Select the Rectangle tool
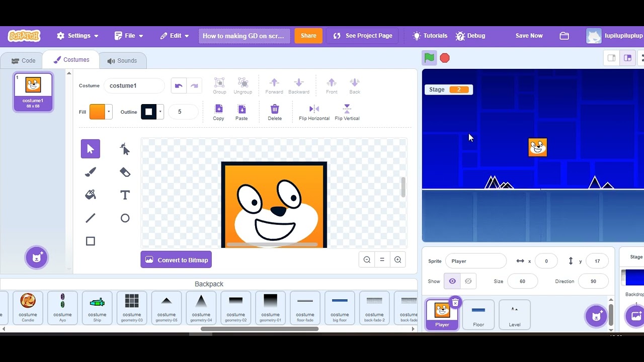 (91, 241)
